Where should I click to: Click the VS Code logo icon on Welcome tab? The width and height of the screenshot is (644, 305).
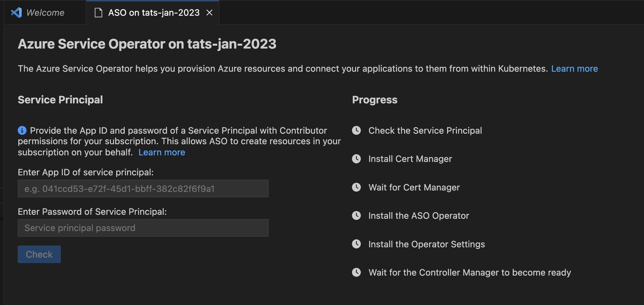(x=16, y=13)
